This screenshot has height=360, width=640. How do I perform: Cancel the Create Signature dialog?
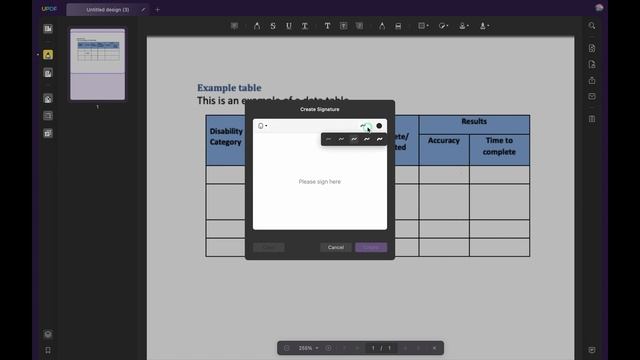(x=336, y=247)
